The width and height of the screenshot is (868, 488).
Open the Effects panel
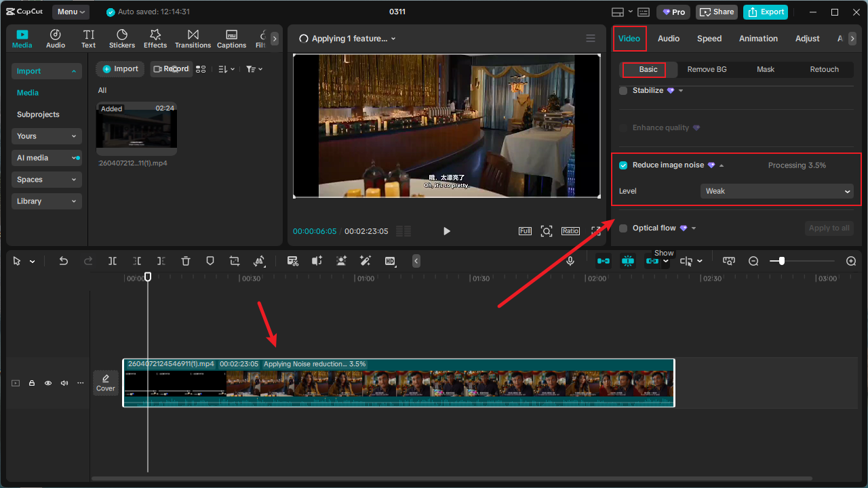(x=155, y=38)
